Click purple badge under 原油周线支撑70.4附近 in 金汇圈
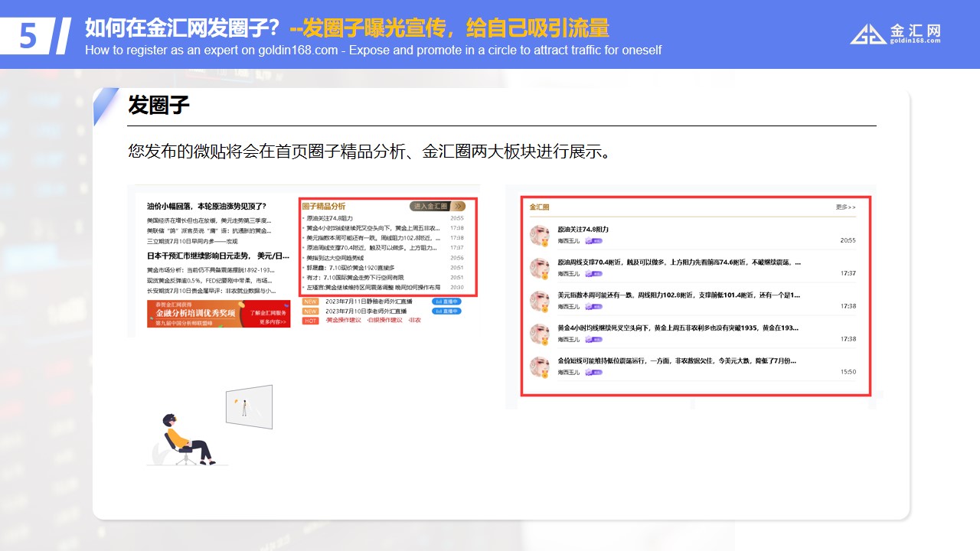Viewport: 980px width, 551px height. tap(594, 274)
